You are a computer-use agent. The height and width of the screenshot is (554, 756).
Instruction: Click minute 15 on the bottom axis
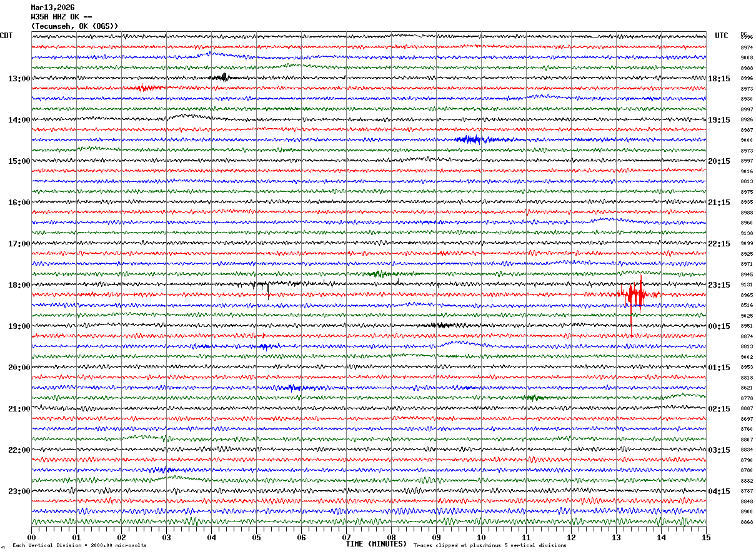pyautogui.click(x=705, y=537)
